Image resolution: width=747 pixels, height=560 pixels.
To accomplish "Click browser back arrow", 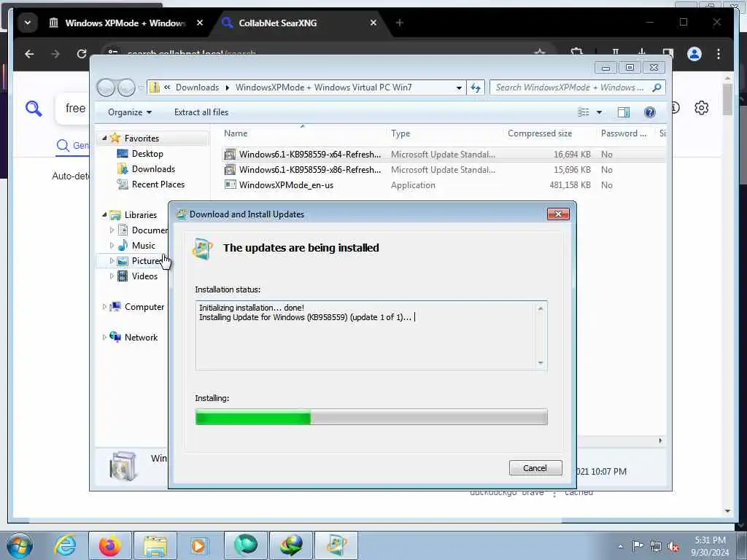I will tap(29, 54).
